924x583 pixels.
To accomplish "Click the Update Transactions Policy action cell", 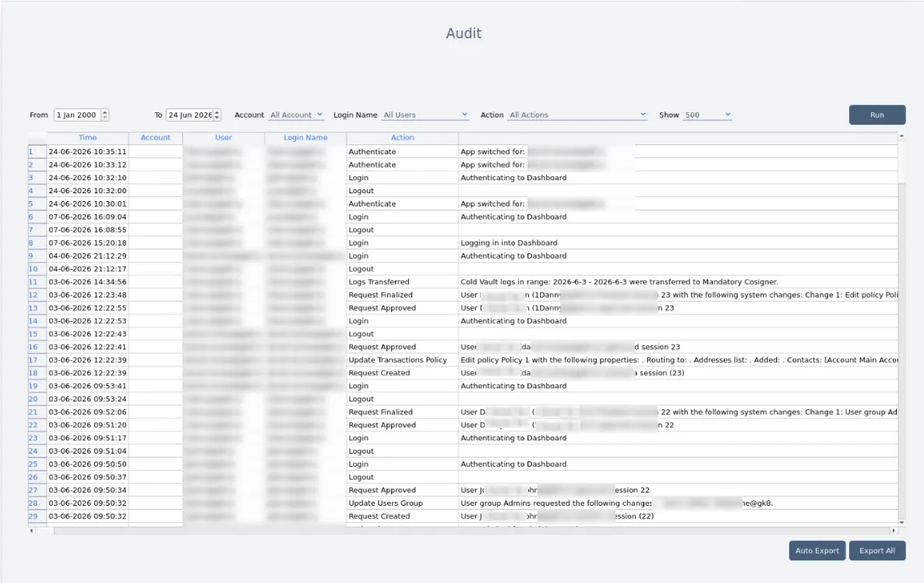I will click(403, 360).
